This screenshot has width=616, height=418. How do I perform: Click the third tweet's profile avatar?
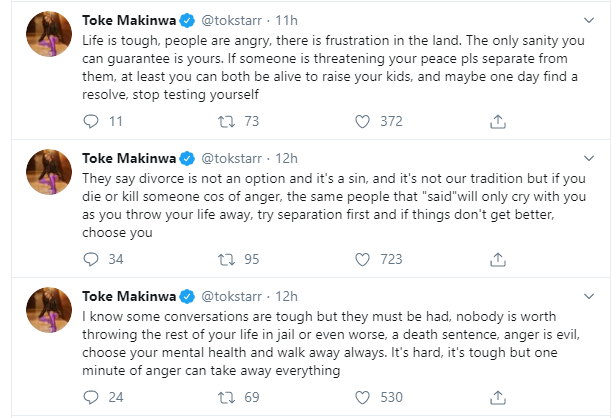point(46,316)
